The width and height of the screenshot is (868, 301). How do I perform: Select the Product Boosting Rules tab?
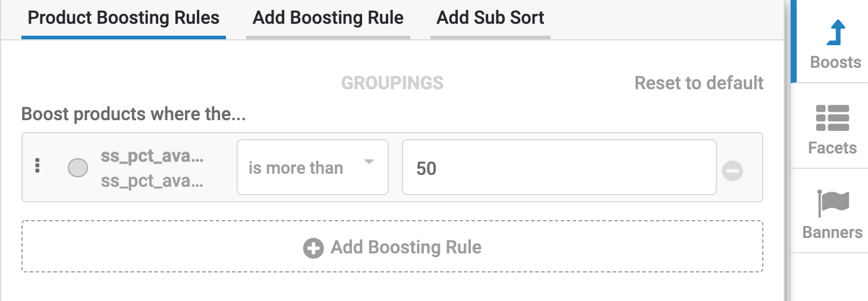pyautogui.click(x=124, y=18)
